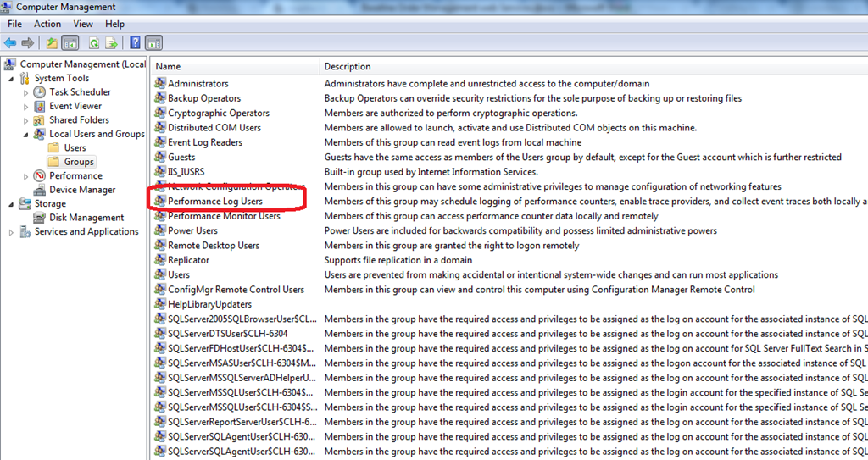Select the SQLServerReportServerUser$CLH-6... group

pos(242,422)
